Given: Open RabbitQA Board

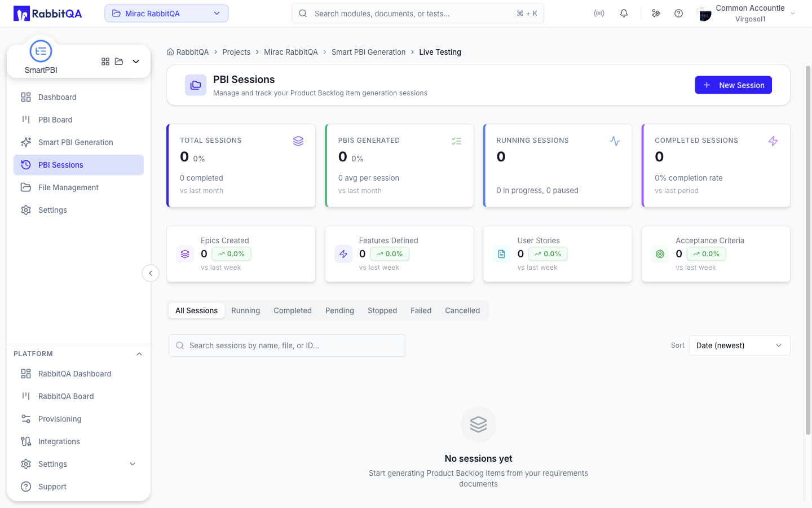Looking at the screenshot, I should [x=78, y=396].
